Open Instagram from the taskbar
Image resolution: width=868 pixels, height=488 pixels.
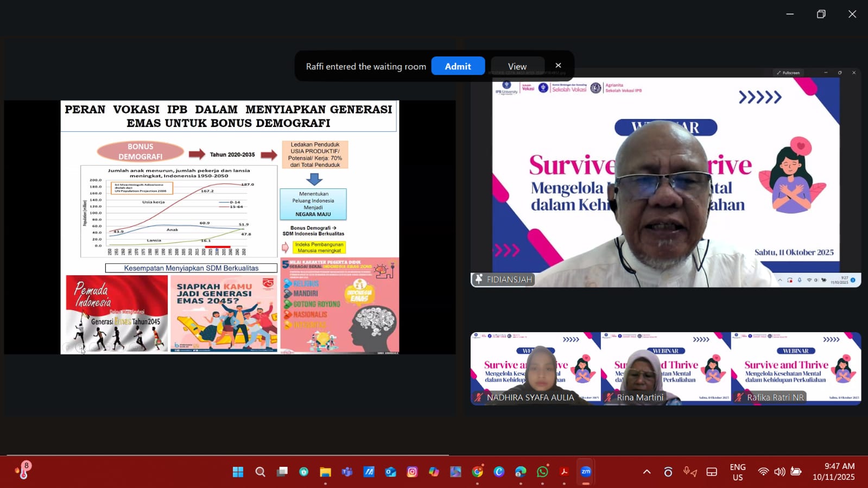coord(412,472)
